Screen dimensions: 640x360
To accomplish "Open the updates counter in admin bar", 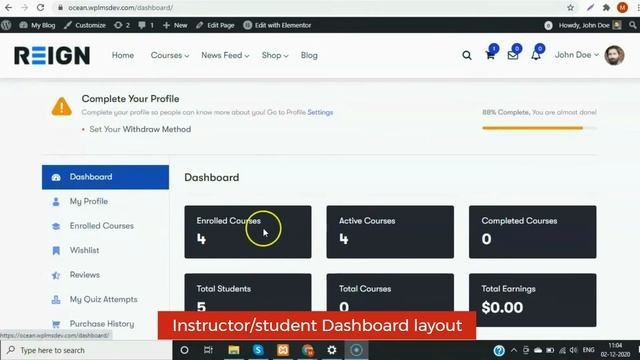I will (x=122, y=25).
